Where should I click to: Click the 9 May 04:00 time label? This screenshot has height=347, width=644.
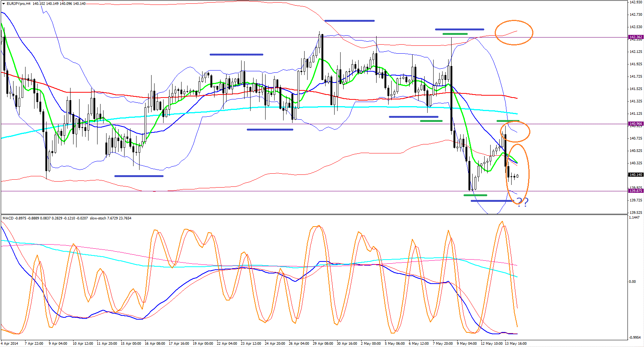(467, 343)
